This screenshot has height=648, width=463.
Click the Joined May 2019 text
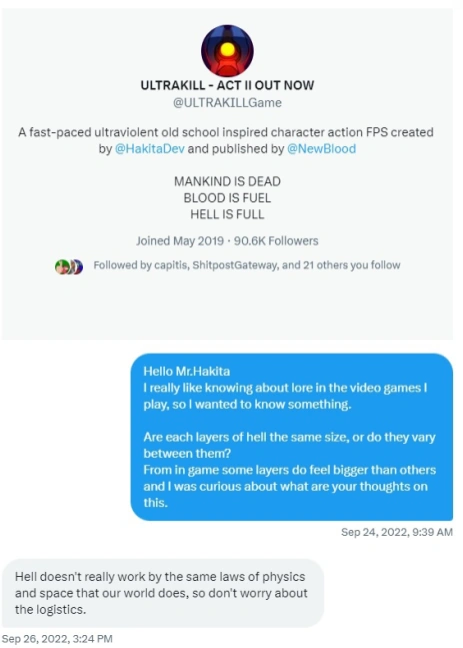point(180,241)
